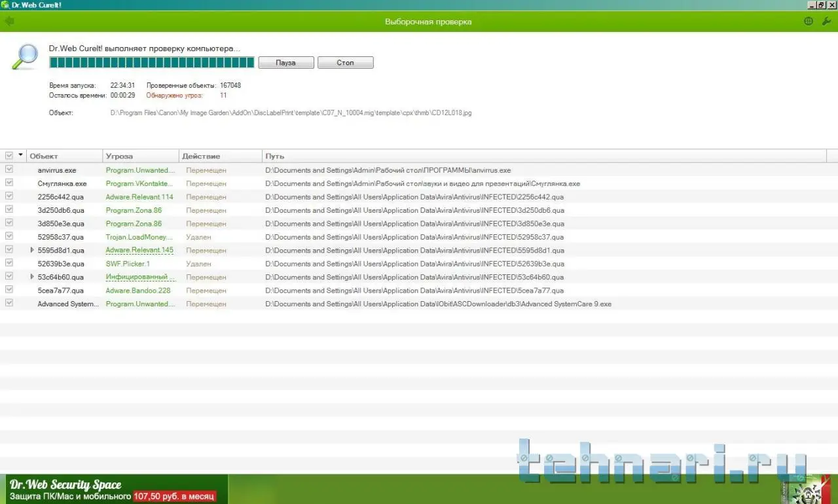The image size is (838, 504).
Task: Click the start time value 22:34:31
Action: click(x=122, y=86)
